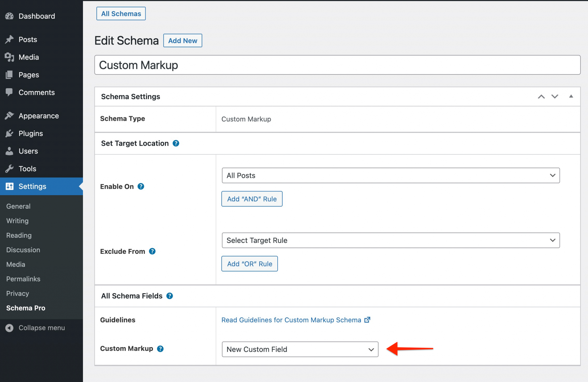
Task: Edit the Custom Markup title field
Action: (258, 65)
